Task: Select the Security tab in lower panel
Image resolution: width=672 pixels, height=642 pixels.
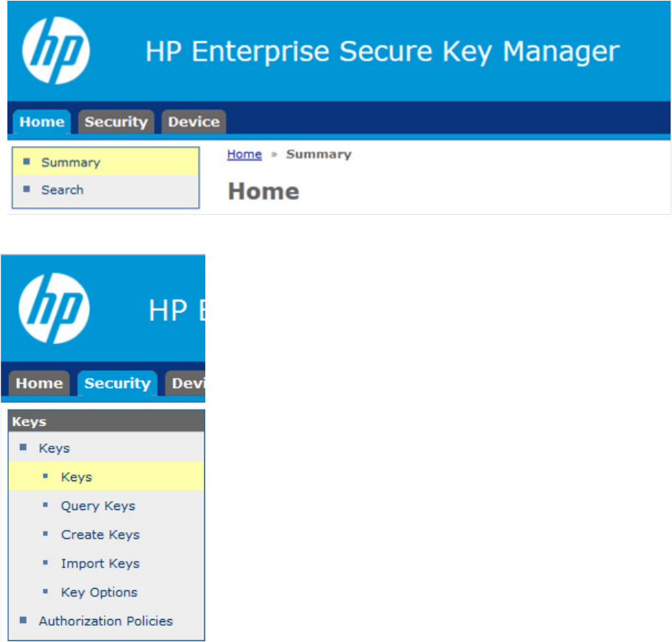Action: point(117,383)
